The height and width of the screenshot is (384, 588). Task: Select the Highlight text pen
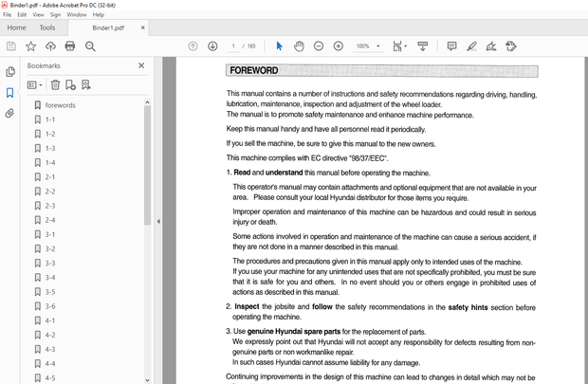pyautogui.click(x=471, y=46)
